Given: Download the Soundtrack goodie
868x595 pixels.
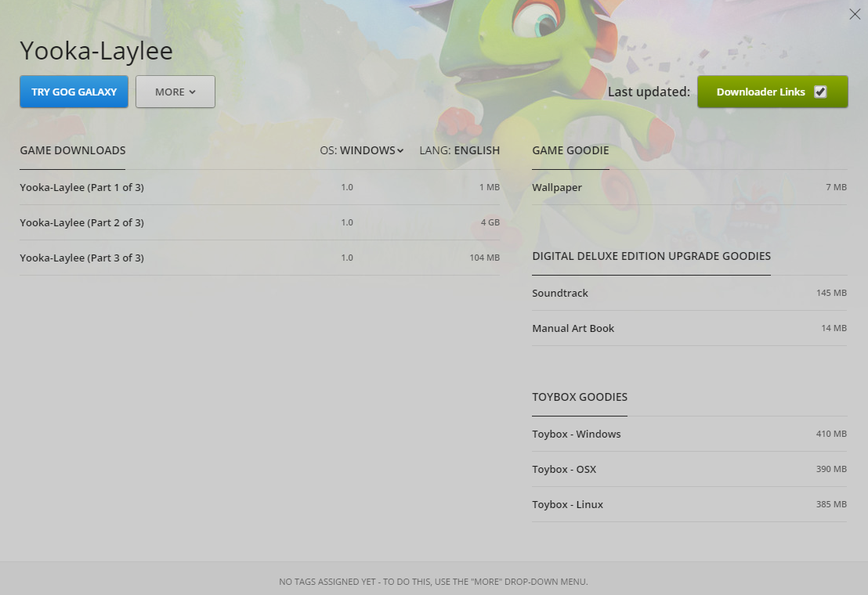Looking at the screenshot, I should 689,293.
